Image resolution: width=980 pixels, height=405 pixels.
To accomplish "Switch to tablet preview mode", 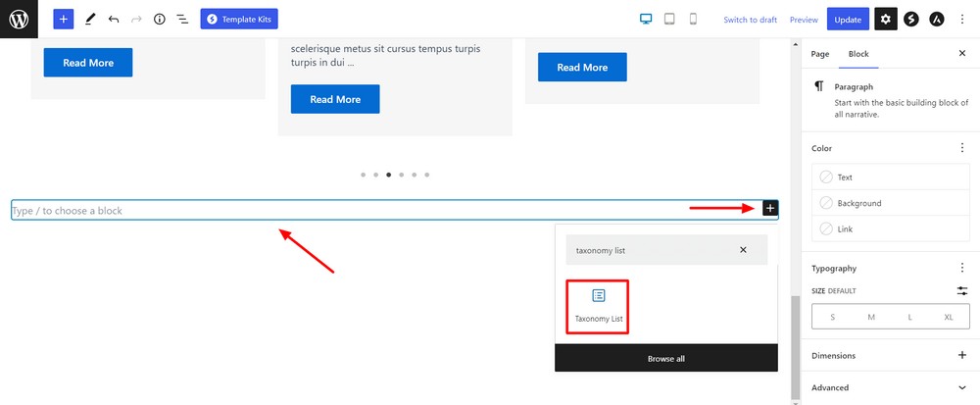I will point(669,19).
